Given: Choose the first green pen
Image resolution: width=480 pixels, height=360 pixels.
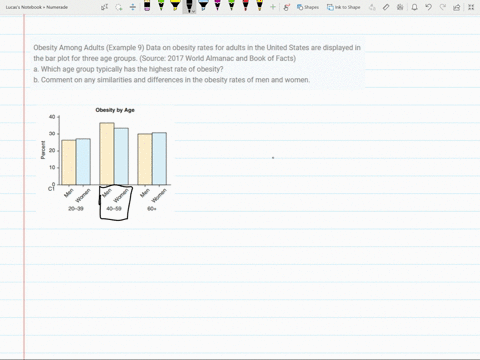Looking at the screenshot, I should tap(161, 5).
